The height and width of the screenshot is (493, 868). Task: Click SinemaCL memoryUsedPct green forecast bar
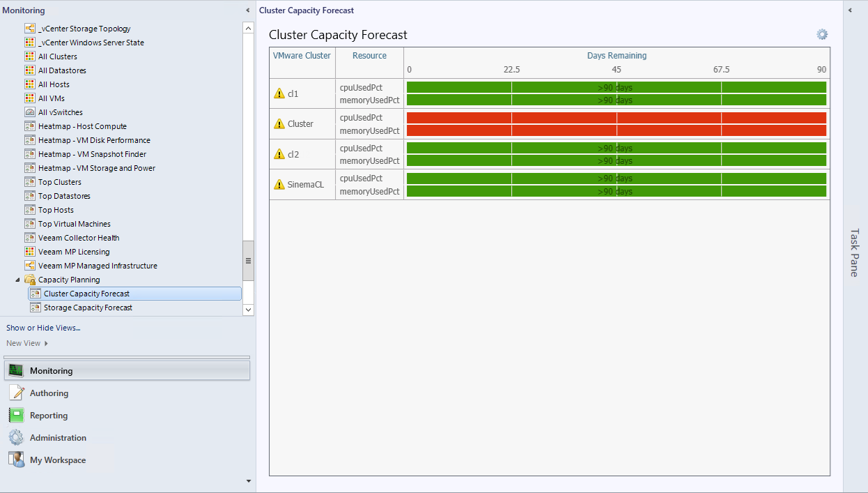(617, 191)
